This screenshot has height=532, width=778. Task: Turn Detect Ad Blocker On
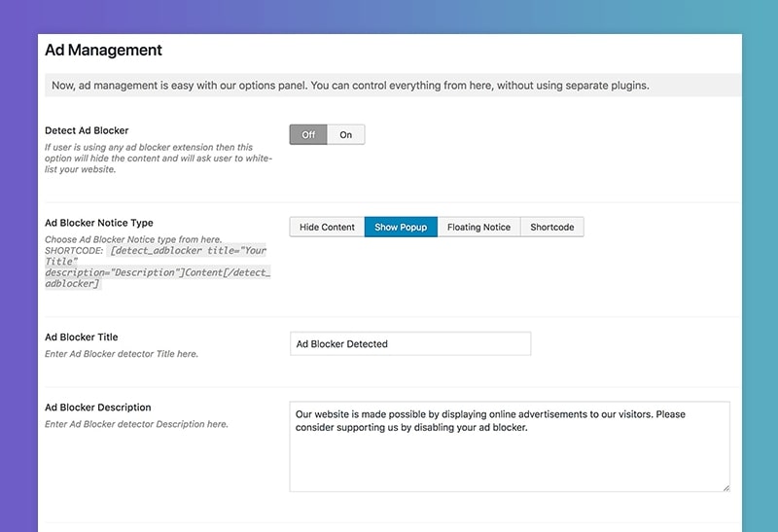[x=346, y=134]
